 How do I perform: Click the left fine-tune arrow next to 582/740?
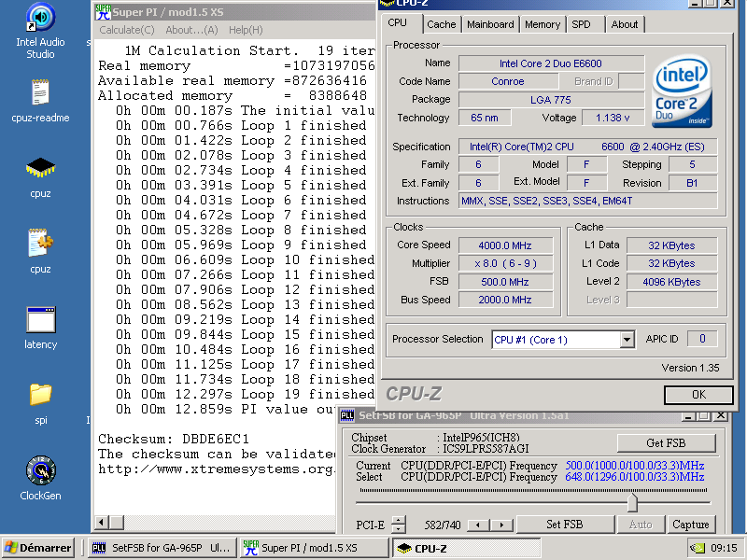pos(478,525)
